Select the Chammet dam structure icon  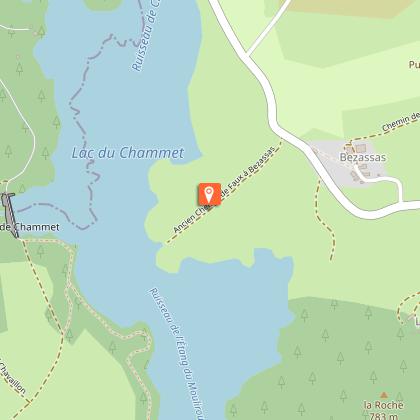pyautogui.click(x=9, y=214)
